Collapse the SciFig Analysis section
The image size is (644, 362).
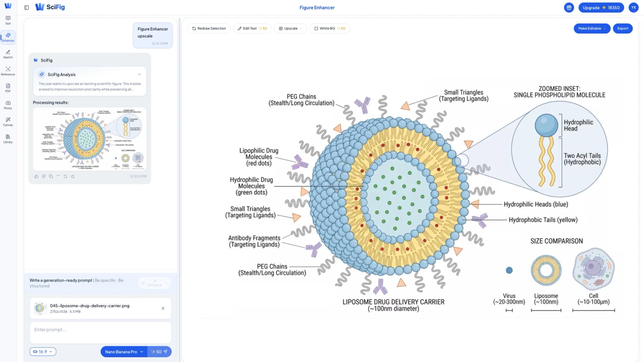click(x=140, y=74)
